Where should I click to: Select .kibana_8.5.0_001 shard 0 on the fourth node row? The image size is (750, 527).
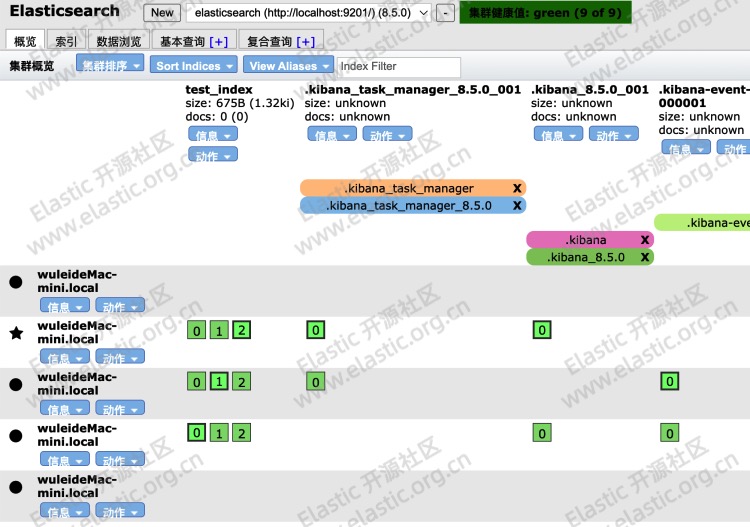click(542, 433)
